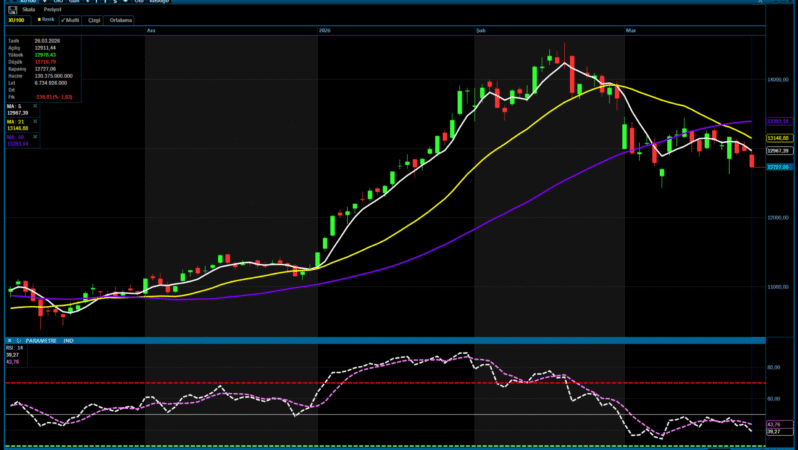Open the Periyot menu
The height and width of the screenshot is (450, 798).
point(52,9)
